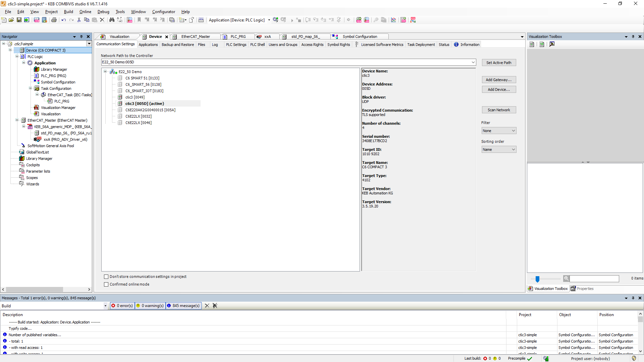Select C6_SMART_IOT [0183] in the device list
The height and width of the screenshot is (362, 644).
point(144,91)
